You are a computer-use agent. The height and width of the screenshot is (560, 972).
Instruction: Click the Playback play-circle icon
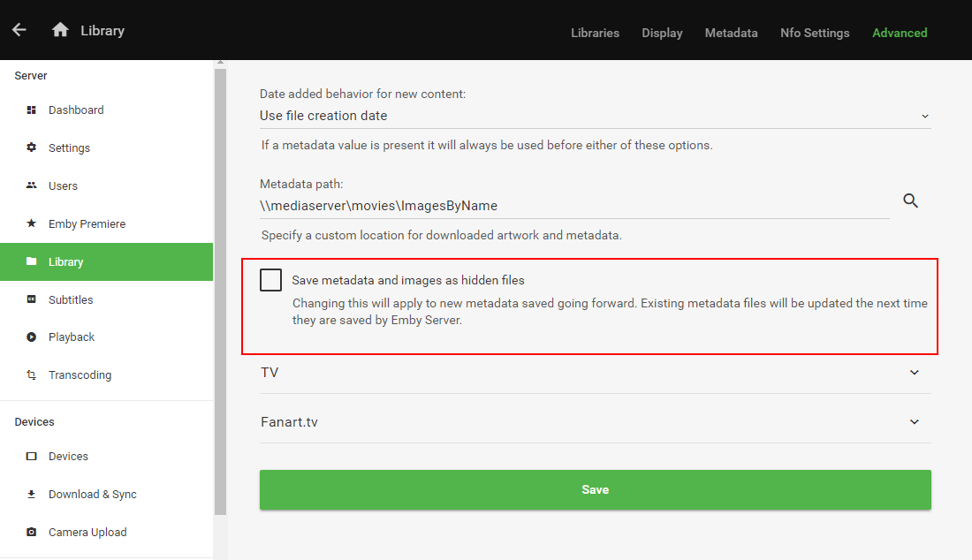pos(32,337)
